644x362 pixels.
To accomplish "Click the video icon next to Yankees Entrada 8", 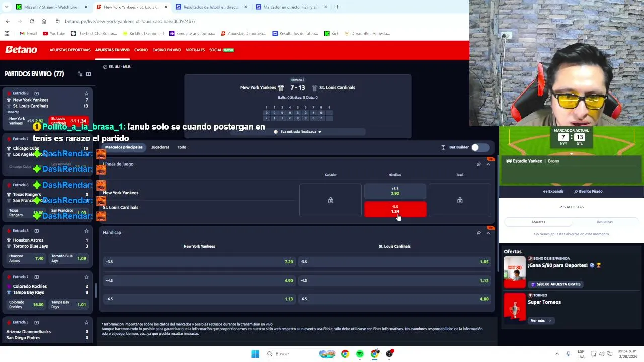I will pyautogui.click(x=36, y=93).
